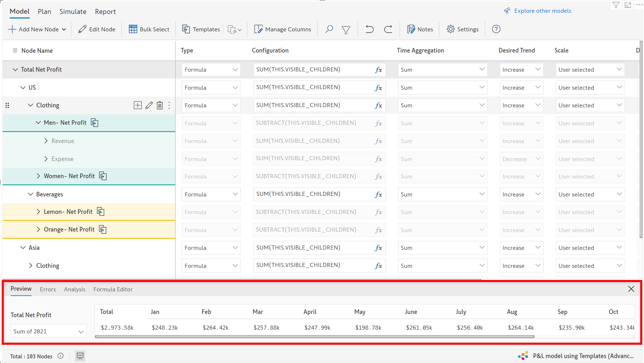The width and height of the screenshot is (644, 363).
Task: Click the add child plus icon on Clothing
Action: [x=138, y=105]
